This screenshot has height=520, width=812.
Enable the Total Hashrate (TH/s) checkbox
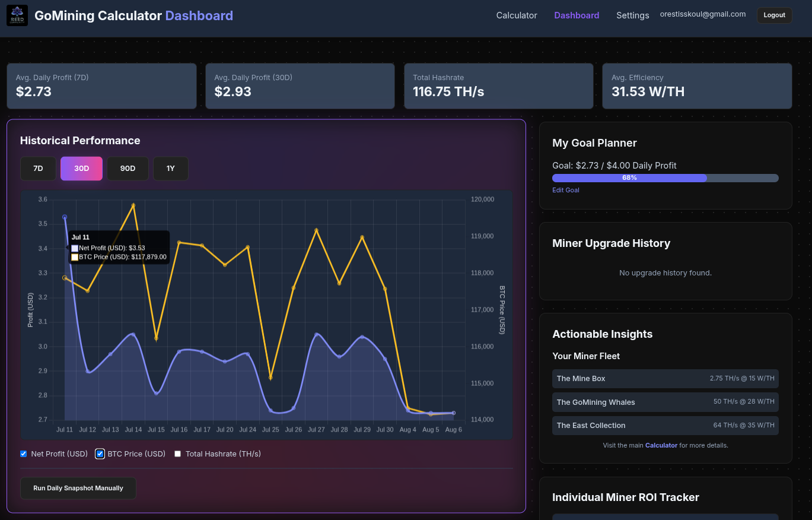tap(177, 454)
